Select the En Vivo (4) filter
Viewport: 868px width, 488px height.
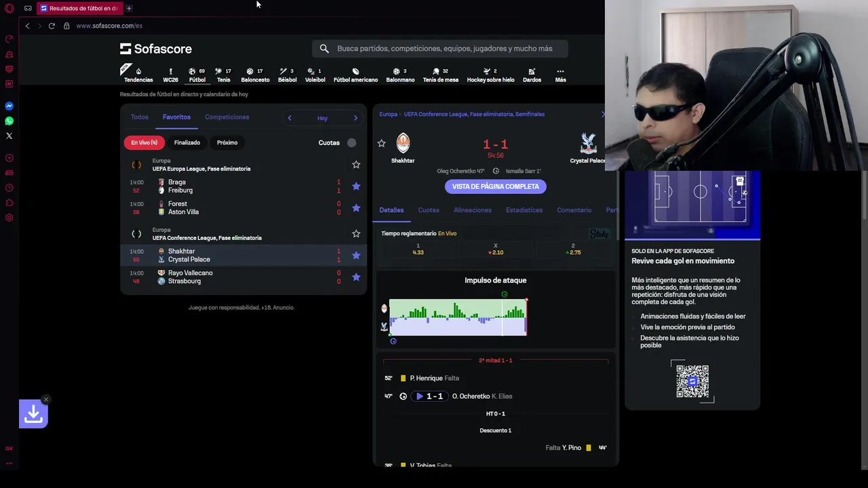(144, 143)
